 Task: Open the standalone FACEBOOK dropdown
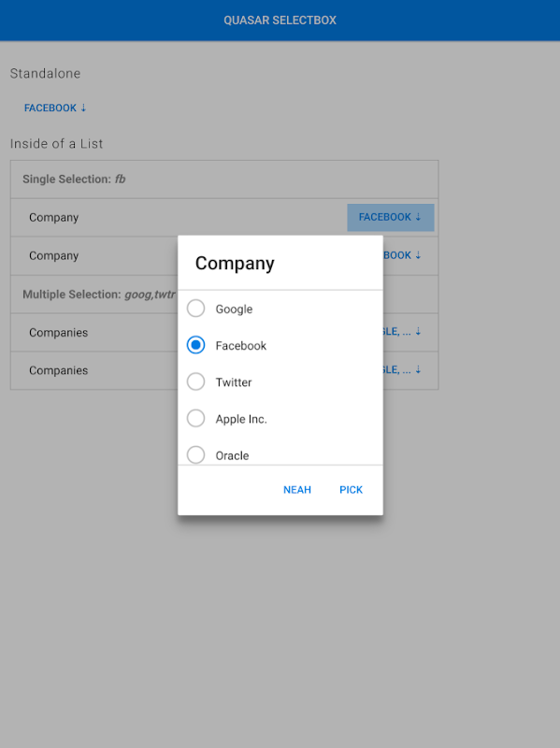55,108
